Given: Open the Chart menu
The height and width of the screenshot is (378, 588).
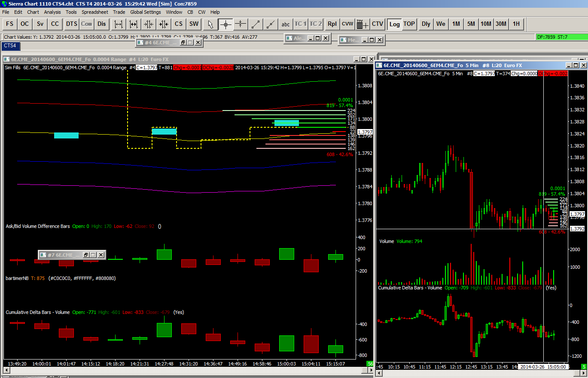Looking at the screenshot, I should pos(33,12).
